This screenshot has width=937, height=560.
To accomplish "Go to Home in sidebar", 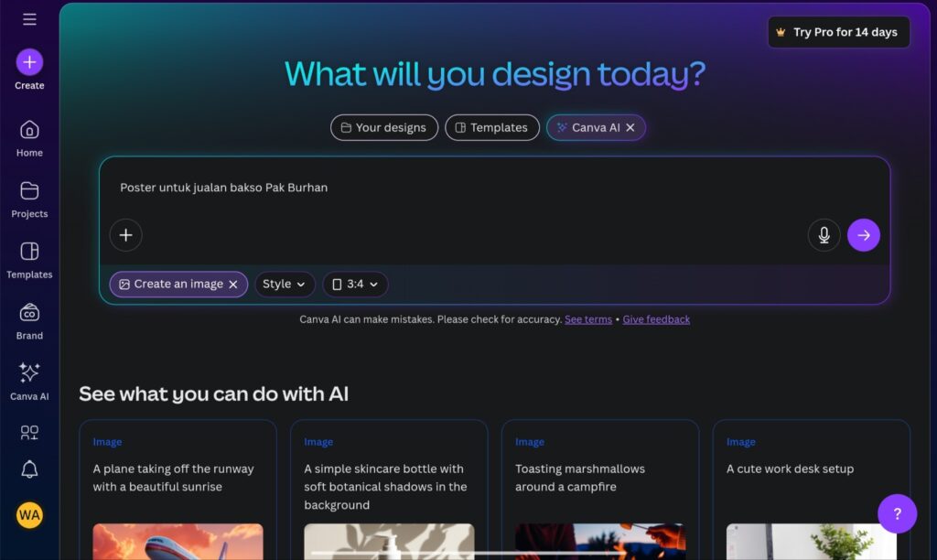I will [29, 139].
